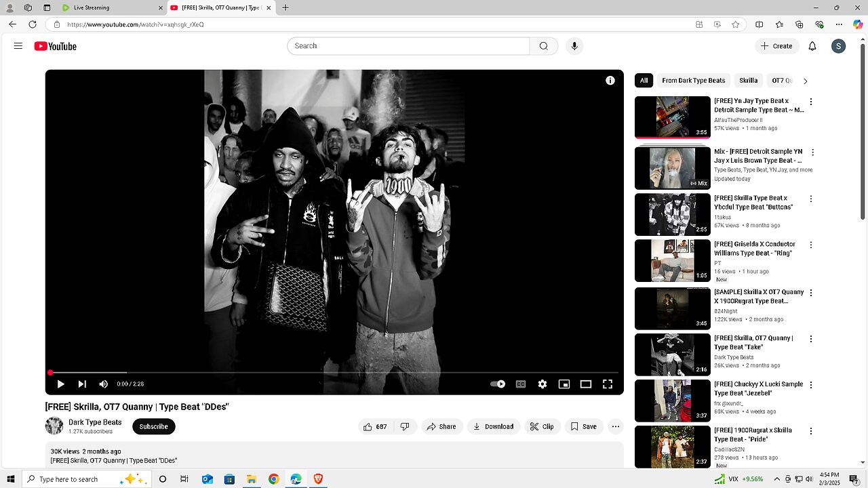Open options for Griselda "Ring" video
The height and width of the screenshot is (488, 868).
coord(811,245)
